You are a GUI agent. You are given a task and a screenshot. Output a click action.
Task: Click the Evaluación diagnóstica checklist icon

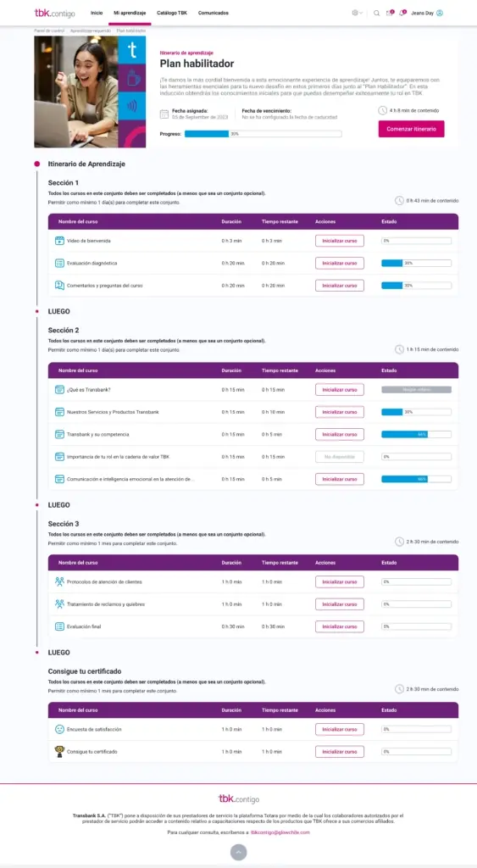[x=59, y=263]
